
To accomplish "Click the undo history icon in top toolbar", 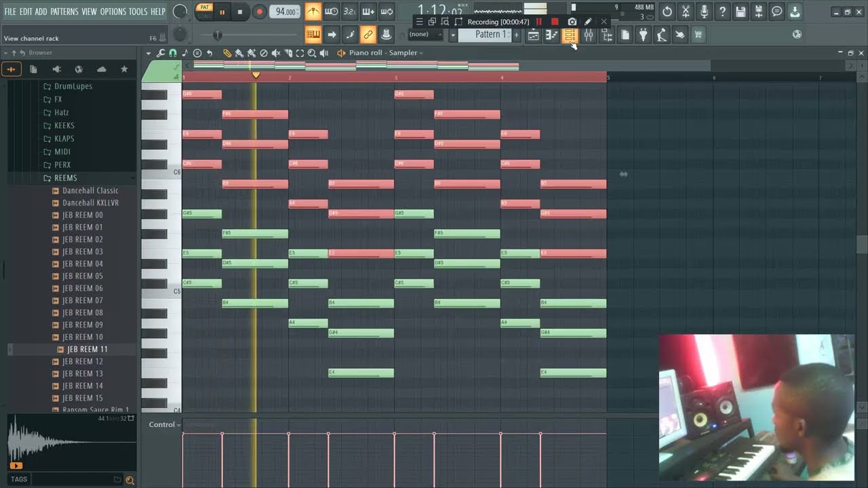I will (667, 12).
